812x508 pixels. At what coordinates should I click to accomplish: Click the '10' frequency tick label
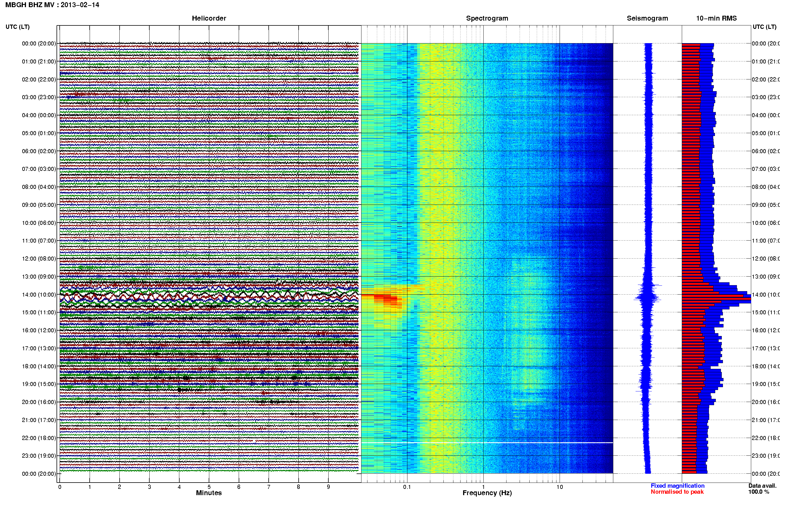(560, 487)
